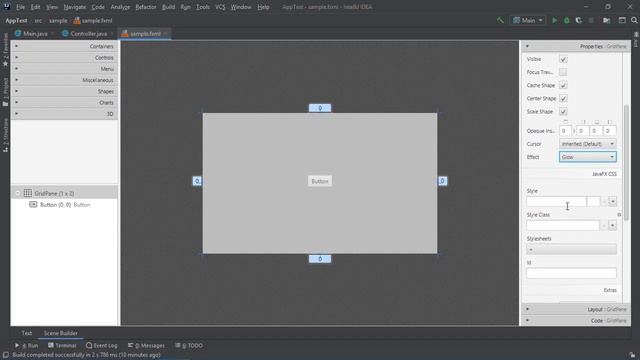Click the sample.fxml breadcrumb file icon
The image size is (640, 360).
[77, 20]
